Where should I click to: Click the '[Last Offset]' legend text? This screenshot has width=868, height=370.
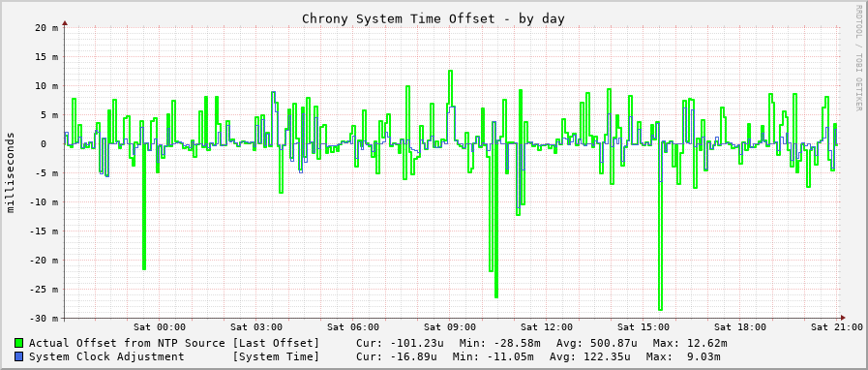pyautogui.click(x=276, y=344)
